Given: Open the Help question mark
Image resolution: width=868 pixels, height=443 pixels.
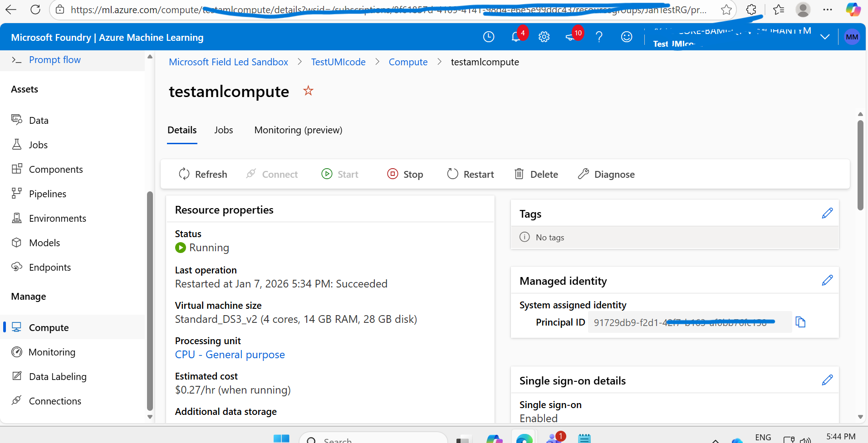Looking at the screenshot, I should pyautogui.click(x=599, y=37).
